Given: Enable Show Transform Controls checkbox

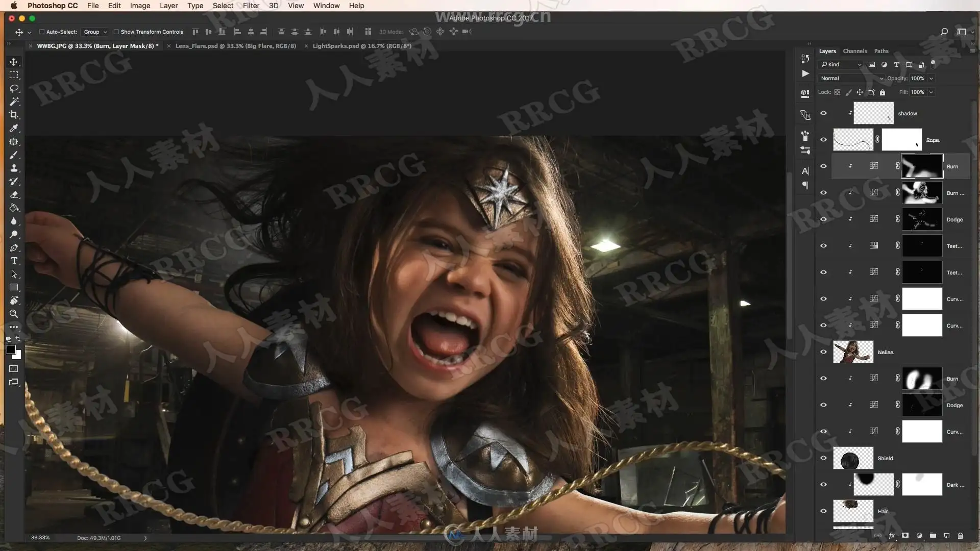Looking at the screenshot, I should coord(116,32).
